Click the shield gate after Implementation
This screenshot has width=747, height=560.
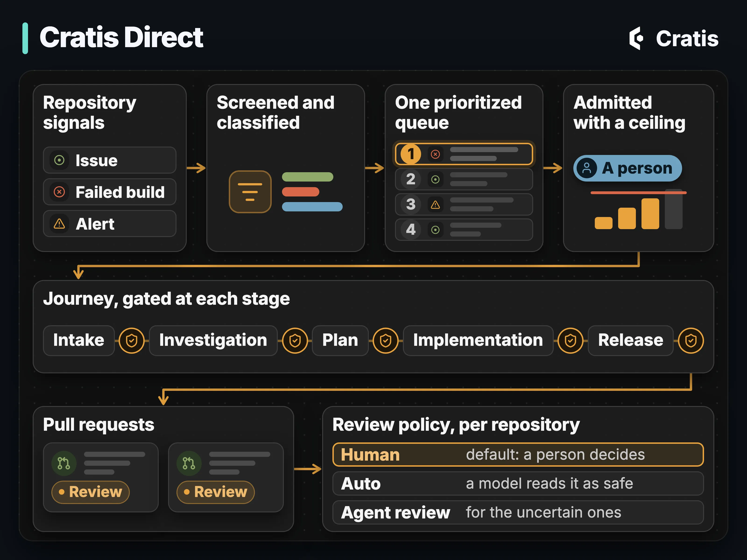(x=570, y=341)
